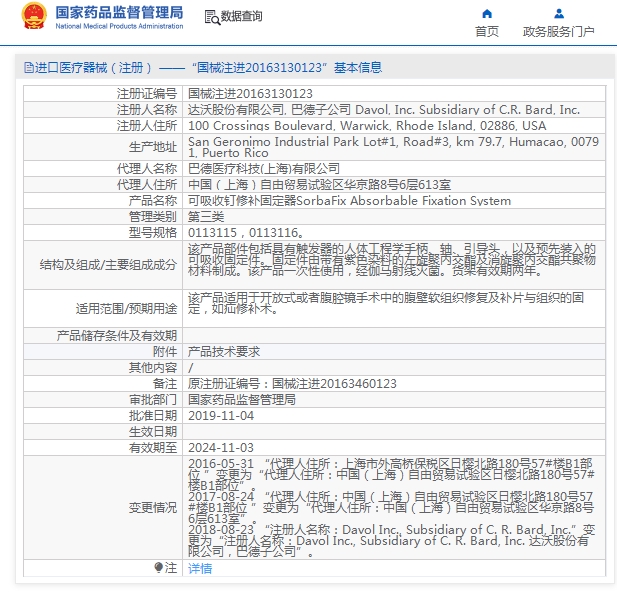This screenshot has height=595, width=617.
Task: Select the intended use text 该产品适用于开放式
Action: click(x=386, y=303)
